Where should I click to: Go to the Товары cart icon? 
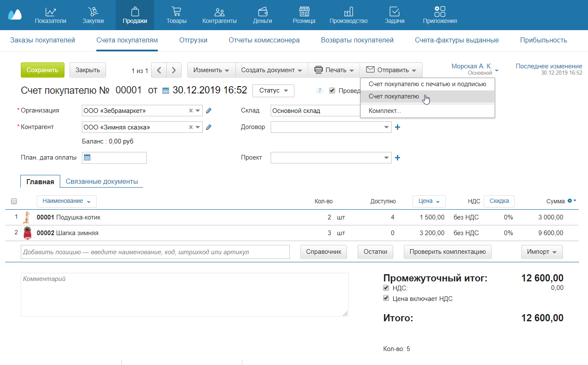point(176,12)
